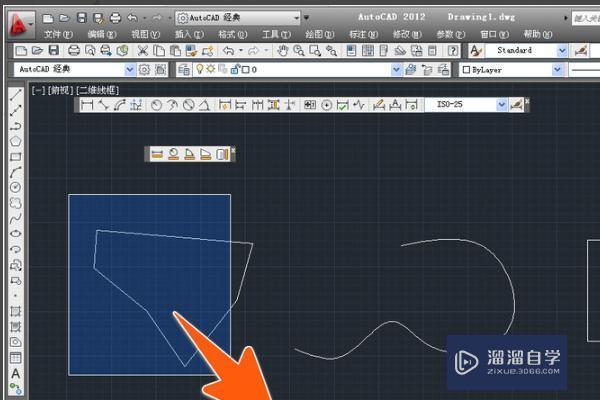Select the Rectangle tool in the draw toolbar
Screen dimensions: 600x400
(15, 157)
